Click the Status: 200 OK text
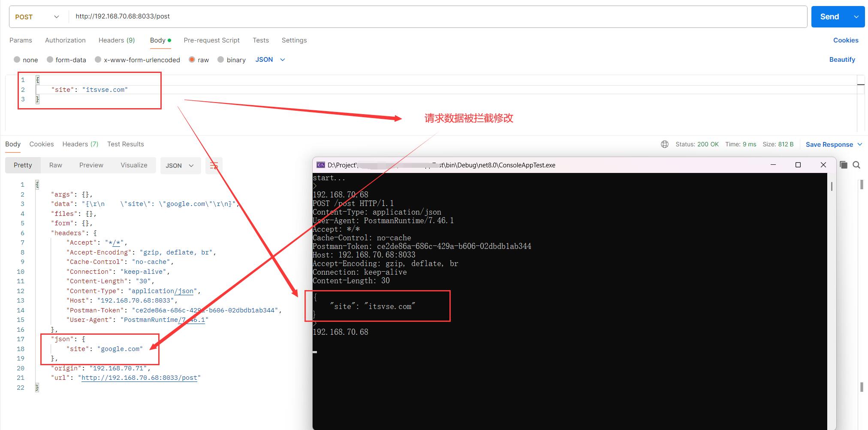Screen dimensions: 868x430 (x=697, y=144)
